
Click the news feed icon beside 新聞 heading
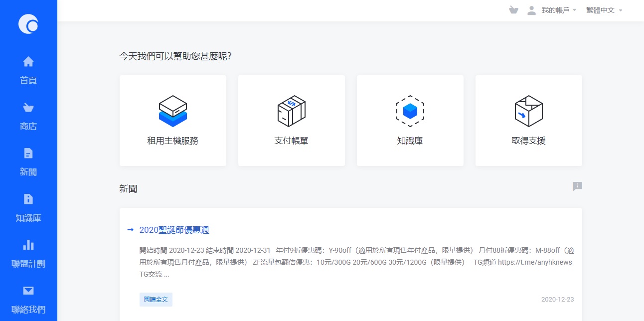tap(577, 186)
